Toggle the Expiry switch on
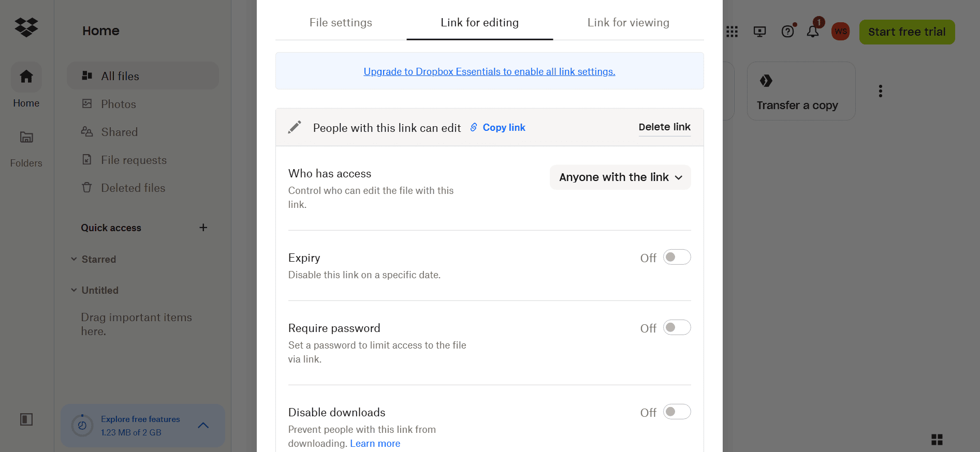Image resolution: width=980 pixels, height=452 pixels. [x=677, y=257]
